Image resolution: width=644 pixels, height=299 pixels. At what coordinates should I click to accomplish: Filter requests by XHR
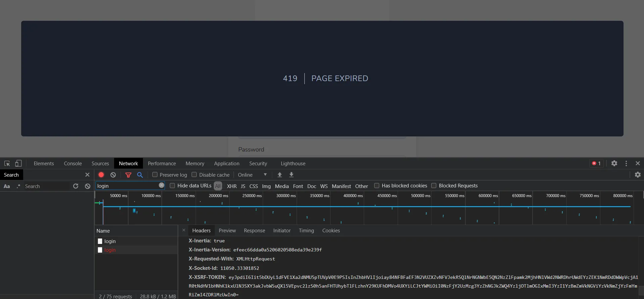click(x=232, y=186)
